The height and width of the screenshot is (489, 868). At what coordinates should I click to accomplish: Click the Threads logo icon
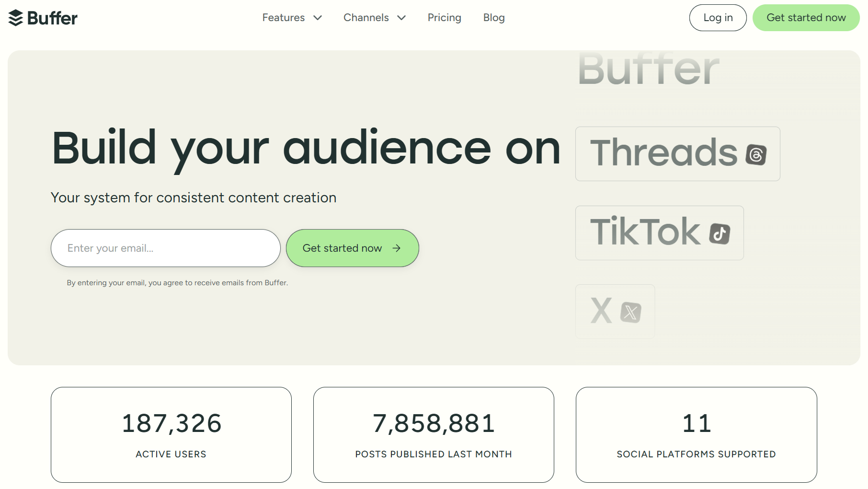(x=756, y=154)
